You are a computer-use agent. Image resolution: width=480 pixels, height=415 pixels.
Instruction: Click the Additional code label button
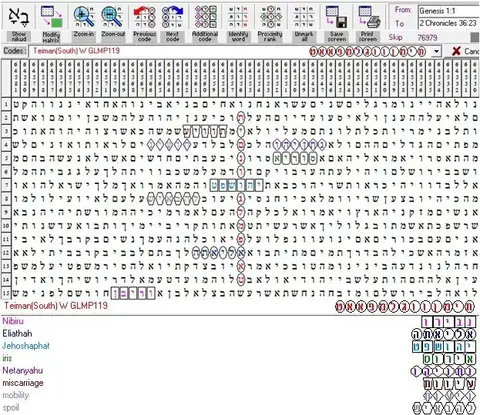point(205,37)
